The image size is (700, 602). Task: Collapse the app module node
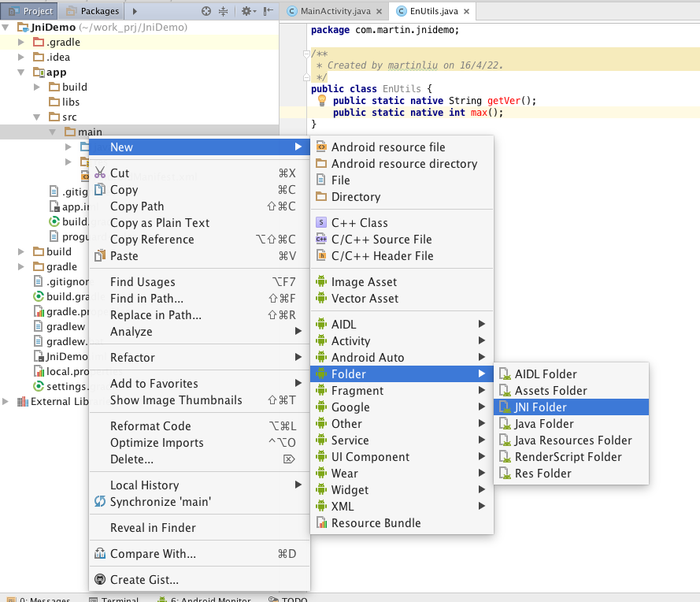tap(22, 72)
